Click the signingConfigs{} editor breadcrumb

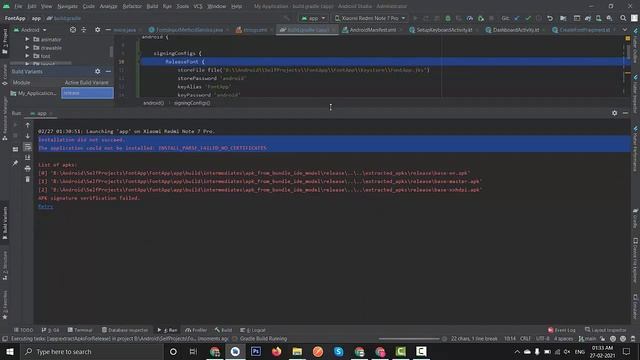(192, 103)
